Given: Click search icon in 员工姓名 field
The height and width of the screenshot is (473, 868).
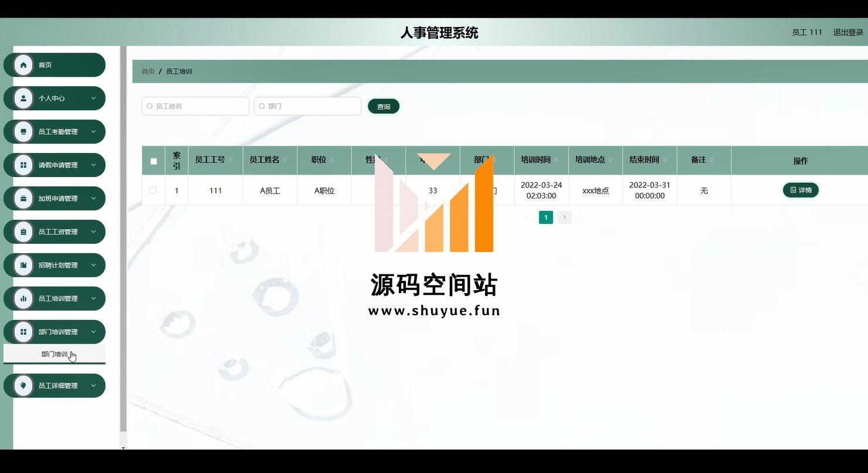Looking at the screenshot, I should (x=150, y=107).
